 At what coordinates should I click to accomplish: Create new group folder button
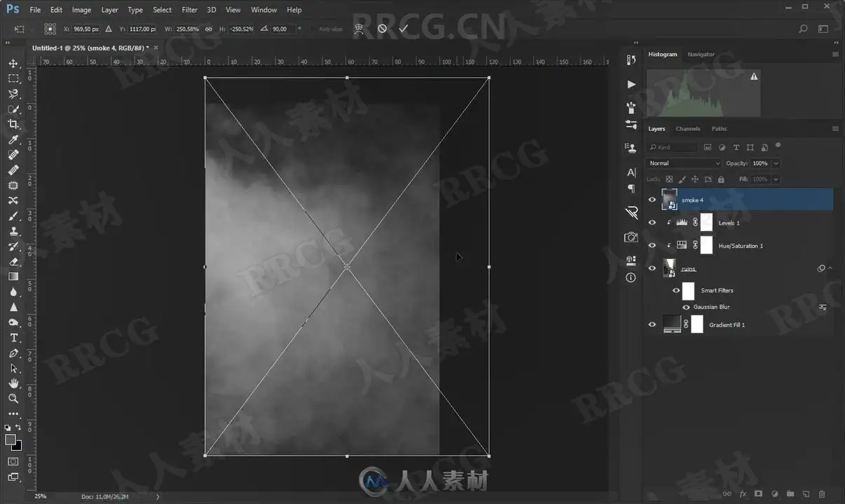(790, 494)
